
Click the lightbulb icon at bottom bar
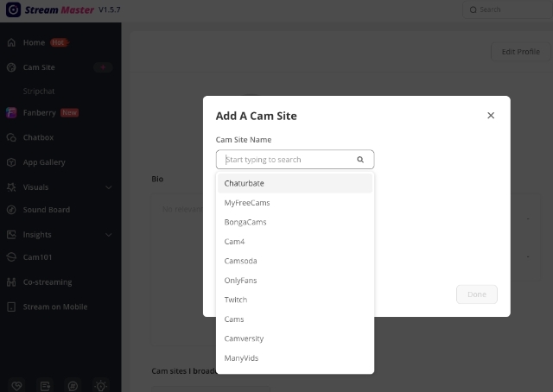(x=100, y=385)
